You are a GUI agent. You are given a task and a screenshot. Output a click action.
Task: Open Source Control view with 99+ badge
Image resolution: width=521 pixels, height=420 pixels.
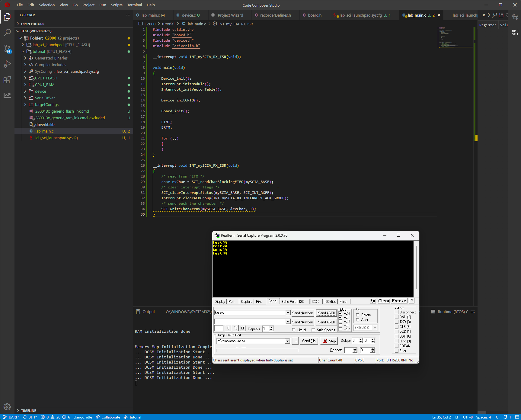pyautogui.click(x=7, y=48)
